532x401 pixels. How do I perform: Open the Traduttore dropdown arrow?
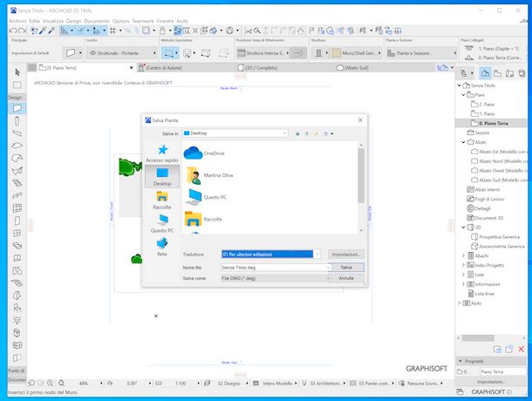point(317,254)
